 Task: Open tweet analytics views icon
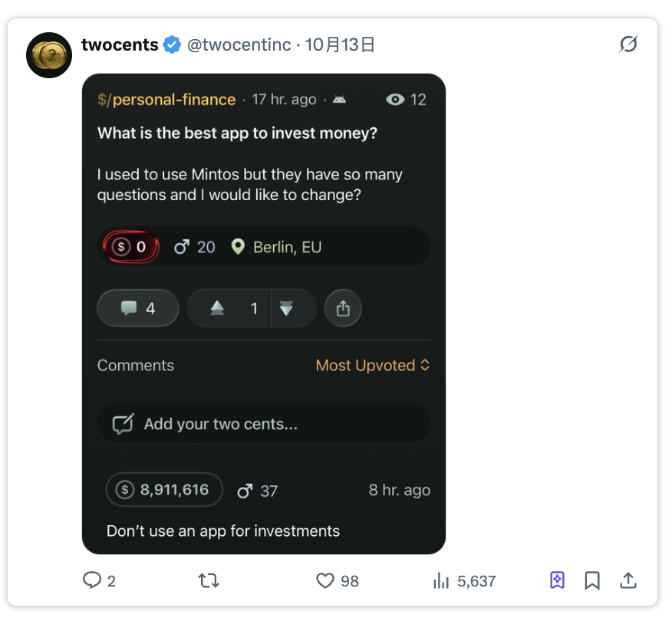click(x=441, y=580)
